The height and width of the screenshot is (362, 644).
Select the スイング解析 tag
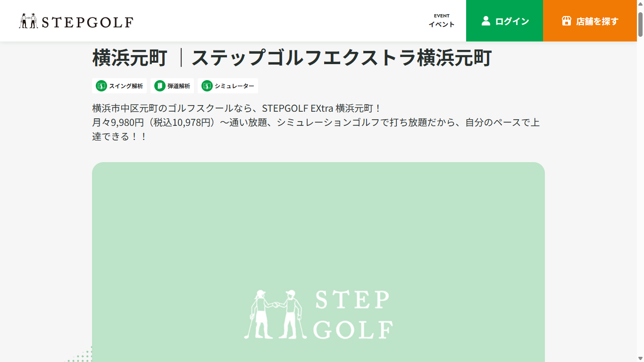[119, 86]
